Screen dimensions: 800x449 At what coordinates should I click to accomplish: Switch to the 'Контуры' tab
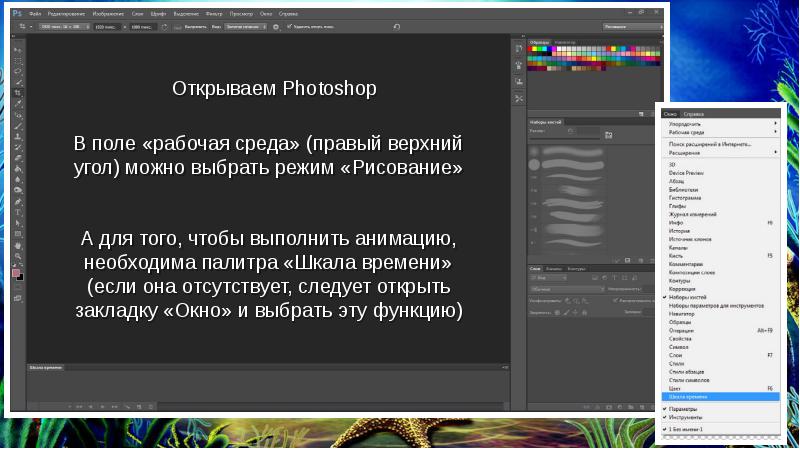pyautogui.click(x=577, y=268)
